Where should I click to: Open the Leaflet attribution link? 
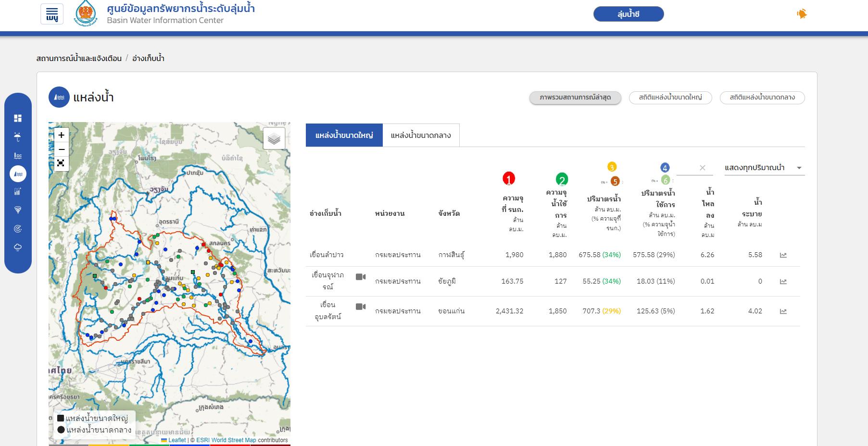(176, 440)
